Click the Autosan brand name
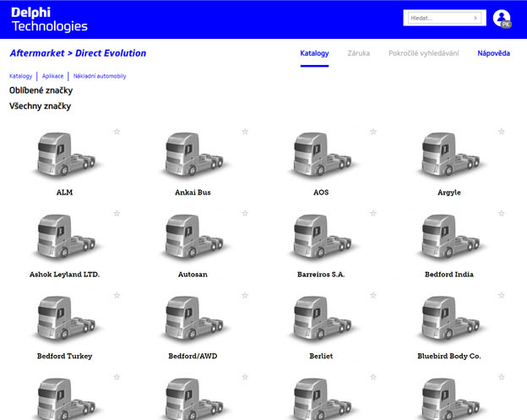Screen dimensions: 527x420 pos(193,275)
